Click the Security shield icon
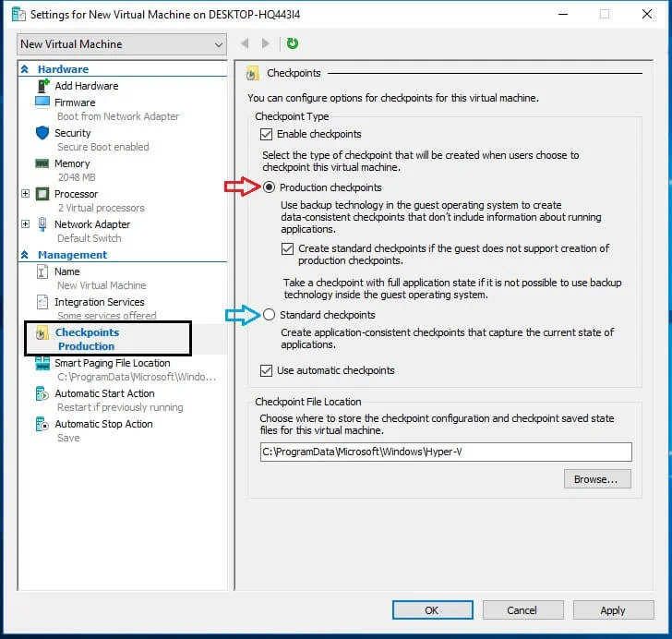 click(x=42, y=133)
